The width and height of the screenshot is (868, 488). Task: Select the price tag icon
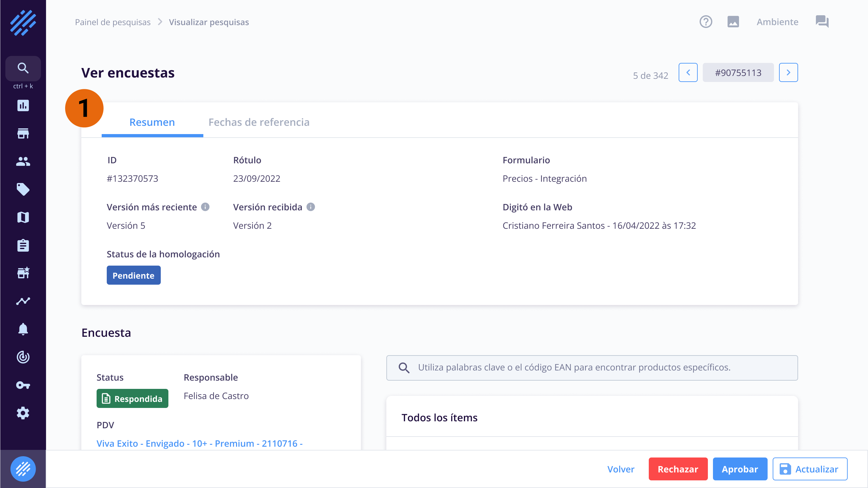click(x=23, y=189)
